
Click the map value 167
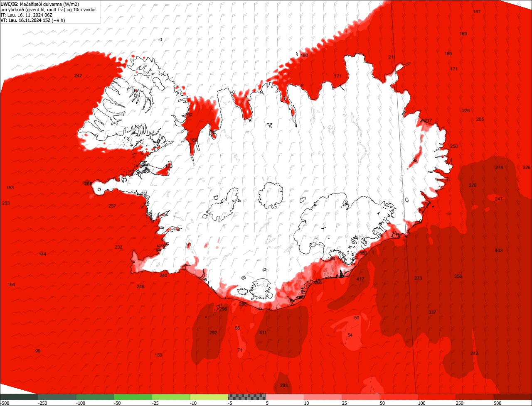[x=477, y=12]
